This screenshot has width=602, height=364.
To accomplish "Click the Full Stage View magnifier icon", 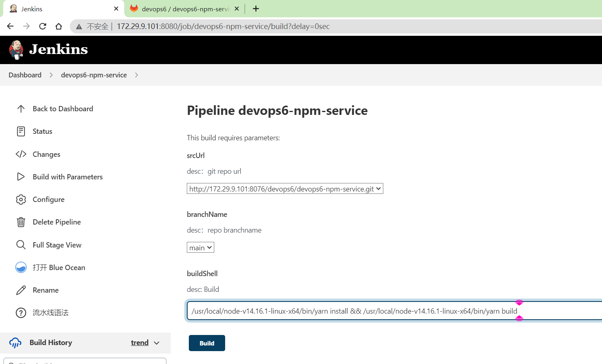I will [21, 245].
